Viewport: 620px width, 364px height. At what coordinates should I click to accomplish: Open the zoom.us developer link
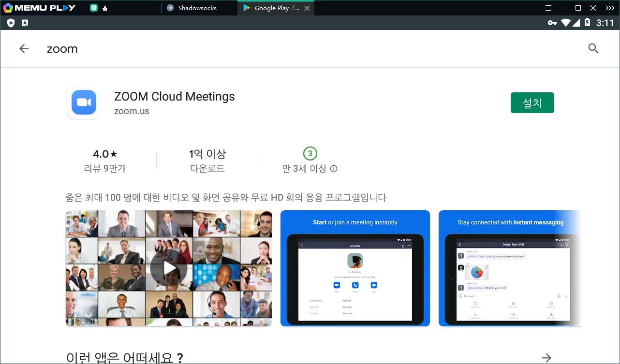[132, 111]
